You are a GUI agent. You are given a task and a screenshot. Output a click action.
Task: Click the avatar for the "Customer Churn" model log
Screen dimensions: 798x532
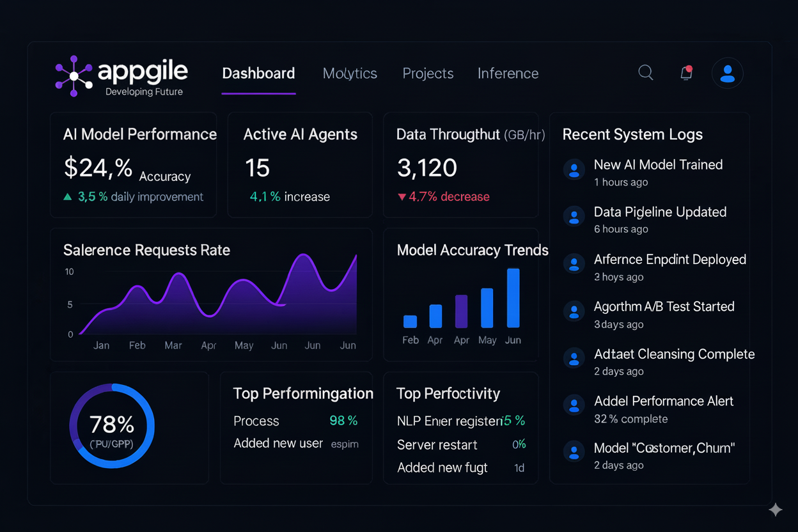574,451
